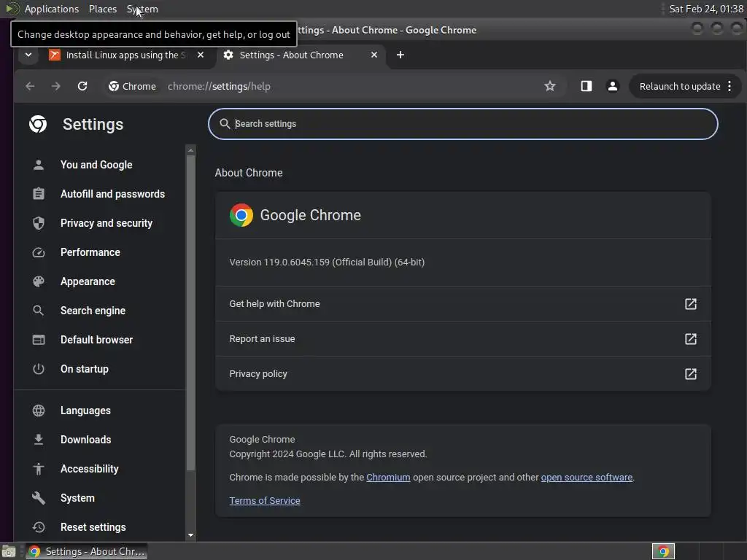Switch to Install Linux apps tab
This screenshot has height=560, width=747.
click(126, 55)
